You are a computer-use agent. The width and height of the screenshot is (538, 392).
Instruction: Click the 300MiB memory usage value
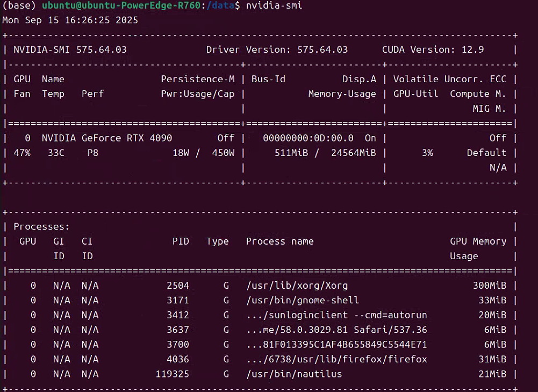coord(489,286)
